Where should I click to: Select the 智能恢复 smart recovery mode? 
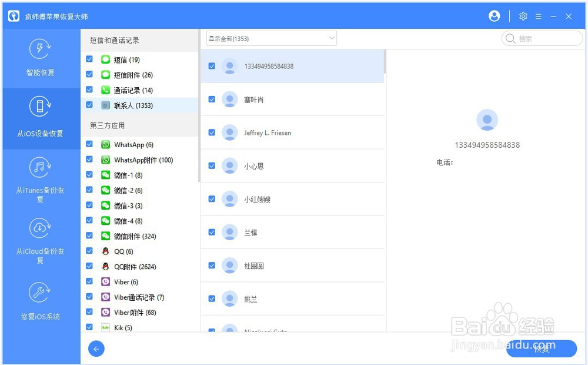39,59
